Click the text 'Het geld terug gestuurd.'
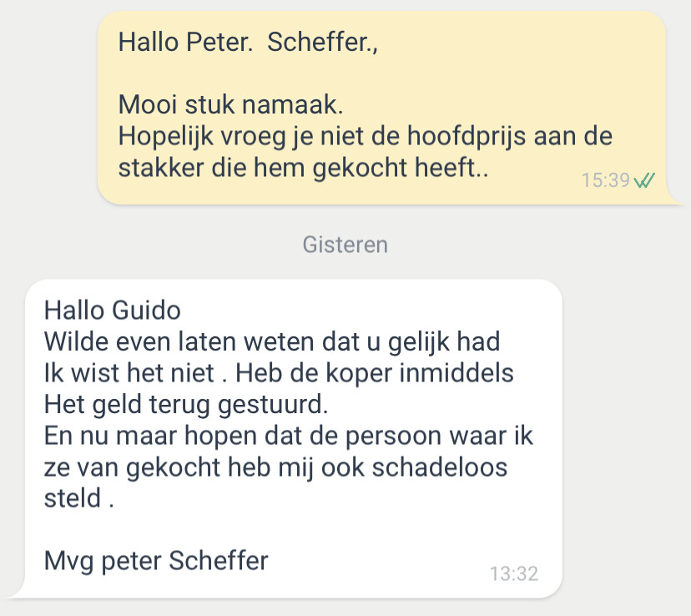This screenshot has width=691, height=616. [186, 405]
